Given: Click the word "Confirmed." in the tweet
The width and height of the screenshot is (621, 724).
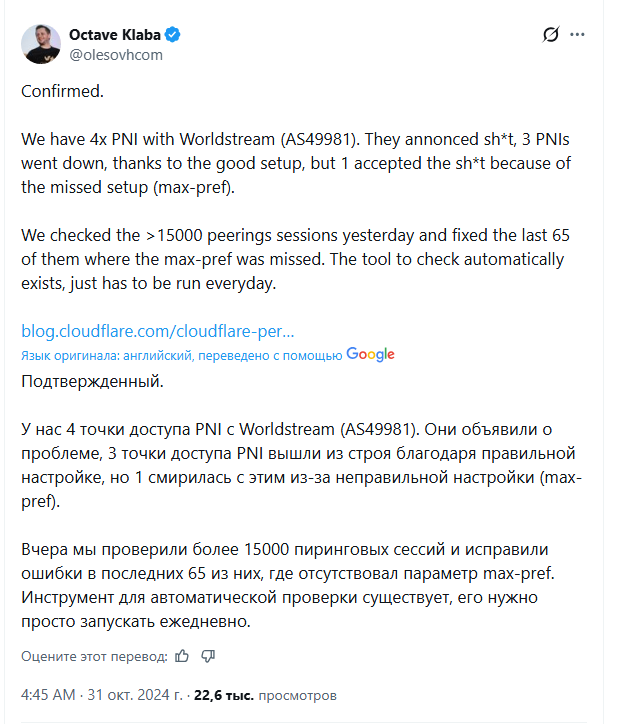Looking at the screenshot, I should pyautogui.click(x=62, y=90).
